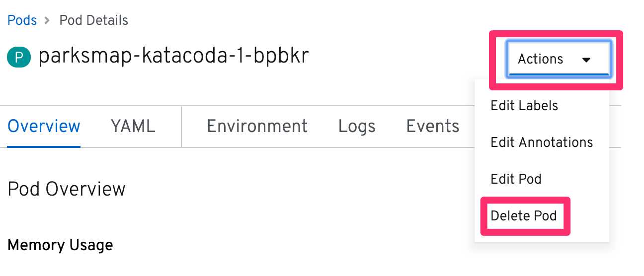Switch to the Environment tab
Viewport: 644px width, 276px height.
(257, 126)
